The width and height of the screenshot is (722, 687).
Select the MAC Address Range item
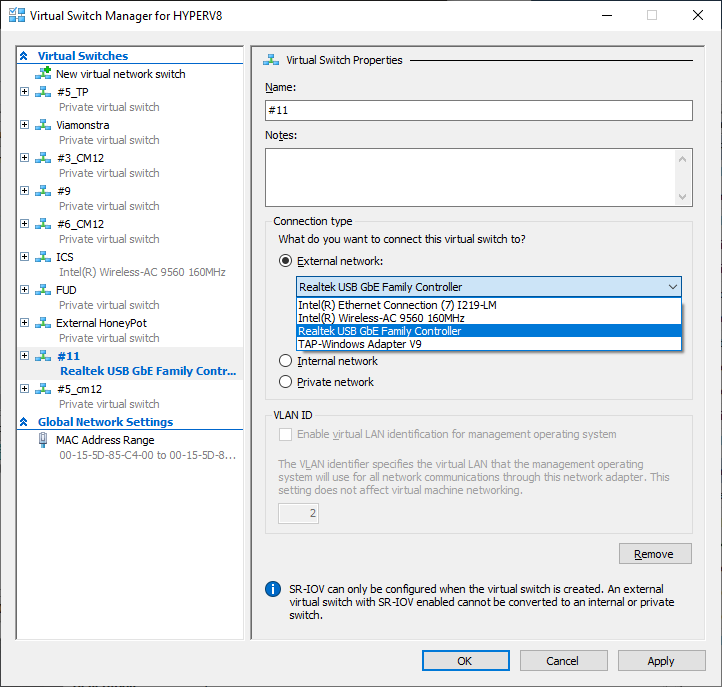(x=105, y=440)
